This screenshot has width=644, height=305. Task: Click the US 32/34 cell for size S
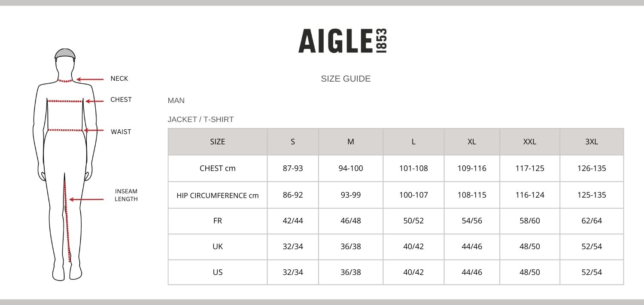pos(293,272)
